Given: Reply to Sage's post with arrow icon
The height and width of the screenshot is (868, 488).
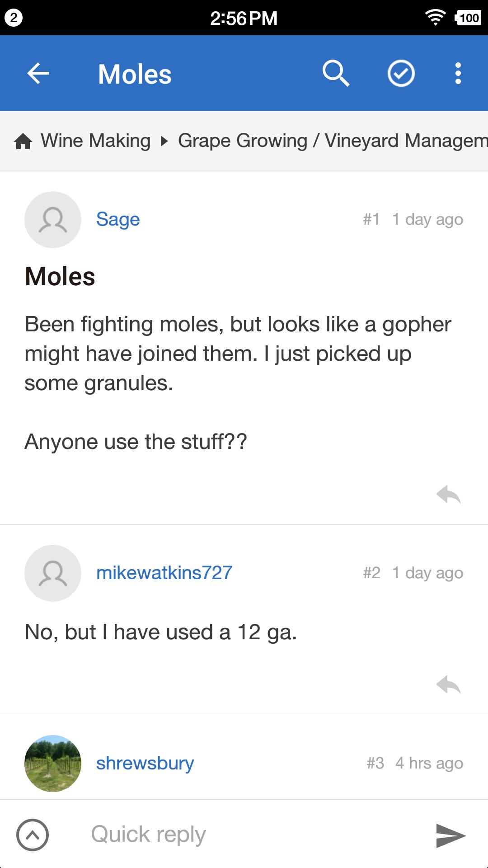Looking at the screenshot, I should [448, 494].
